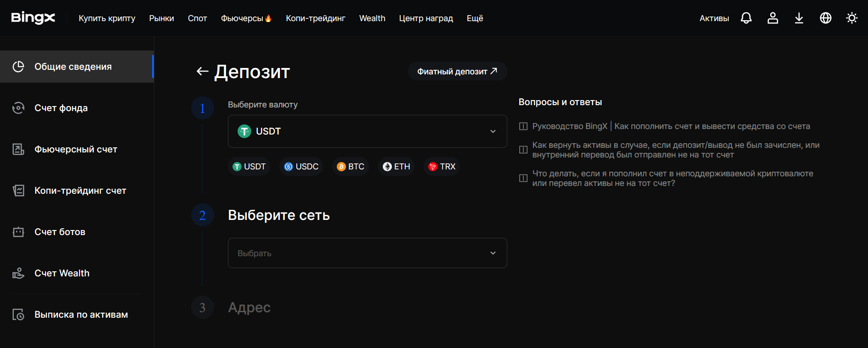Viewport: 868px width, 348px height.
Task: Open the Руководство BingX deposit guide link
Action: (671, 126)
